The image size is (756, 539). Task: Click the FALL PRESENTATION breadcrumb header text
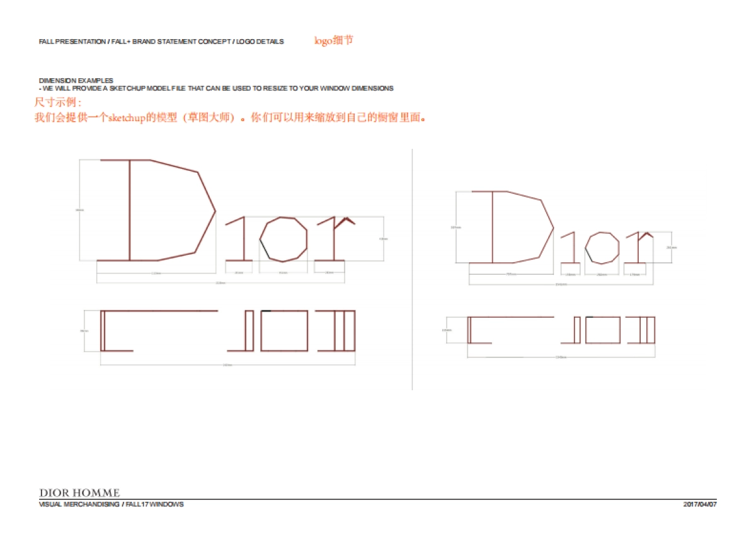(161, 42)
